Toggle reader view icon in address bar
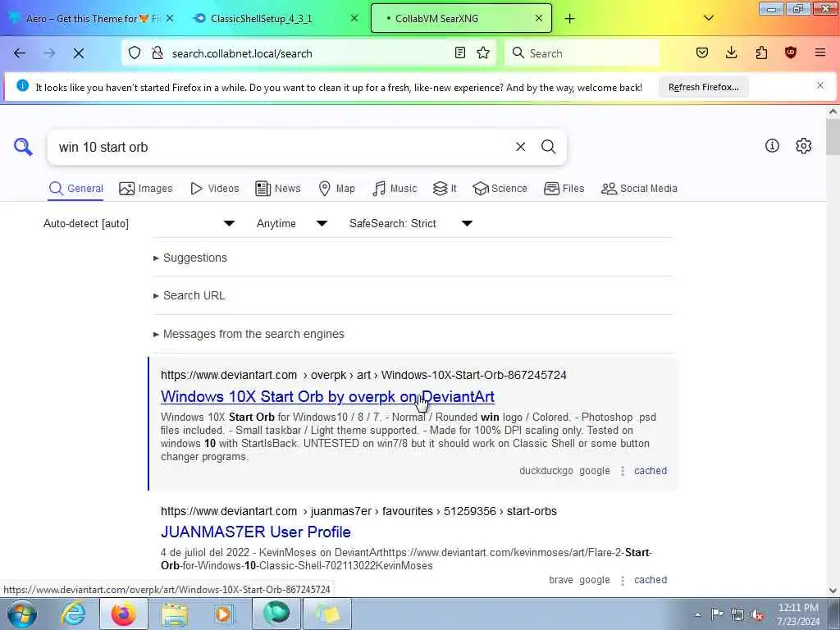The image size is (840, 630). point(459,52)
